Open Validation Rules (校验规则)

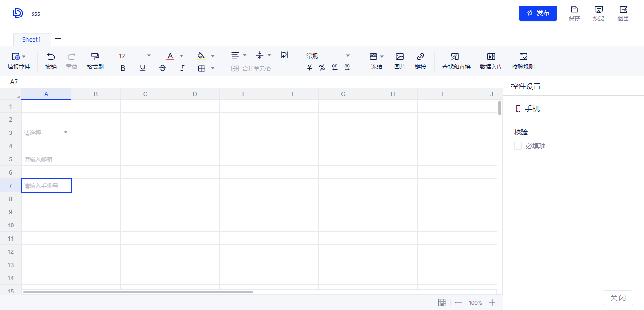(523, 57)
